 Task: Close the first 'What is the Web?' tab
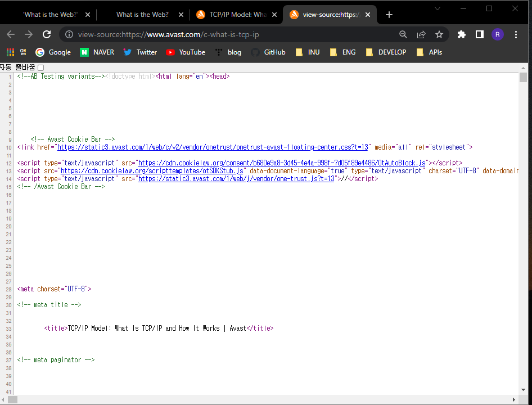88,15
